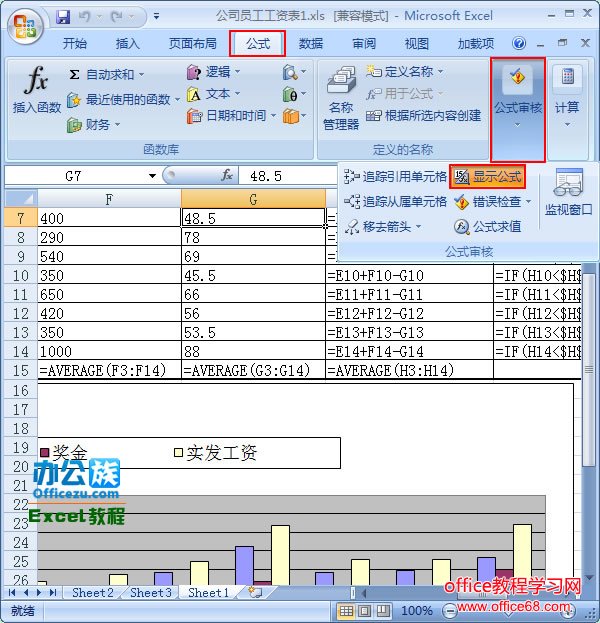The image size is (600, 623).
Task: Click the Undo arrow in quick access toolbar
Action: coord(83,17)
